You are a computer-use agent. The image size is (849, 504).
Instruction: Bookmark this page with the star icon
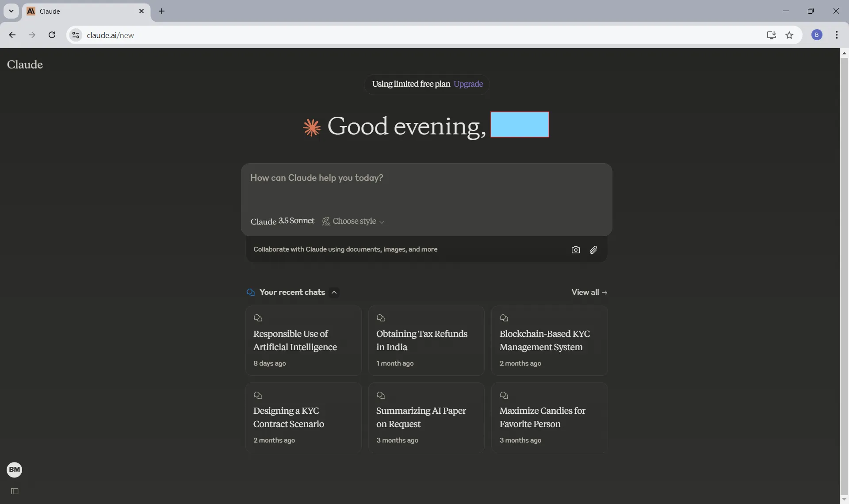tap(789, 35)
